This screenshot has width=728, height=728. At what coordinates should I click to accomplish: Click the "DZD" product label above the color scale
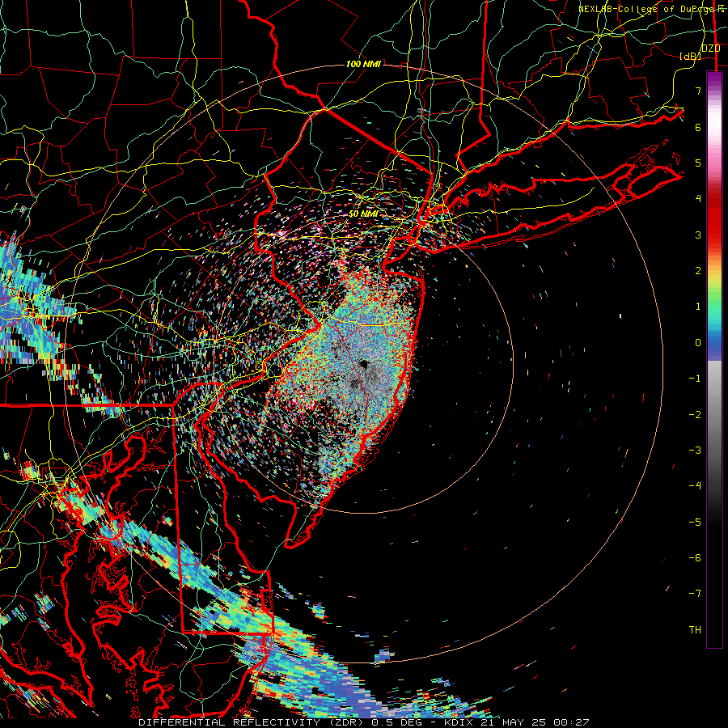710,48
